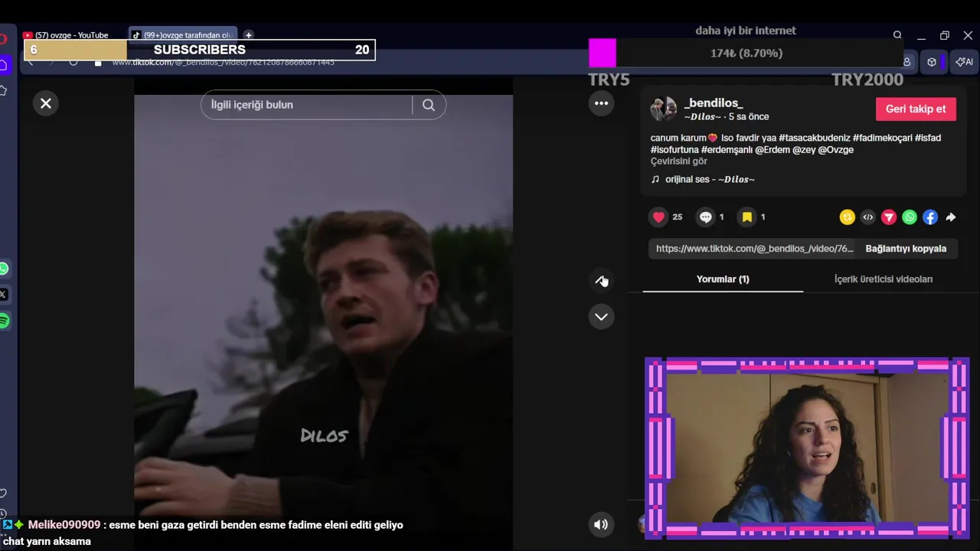This screenshot has width=980, height=551.
Task: Open hashtag #erdemşanlı
Action: click(727, 150)
